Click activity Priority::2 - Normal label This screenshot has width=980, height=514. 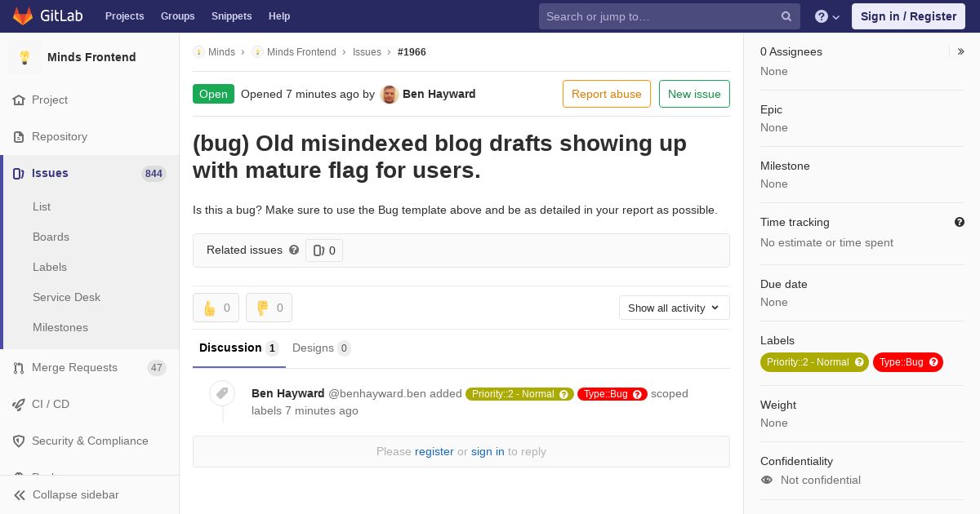[519, 394]
